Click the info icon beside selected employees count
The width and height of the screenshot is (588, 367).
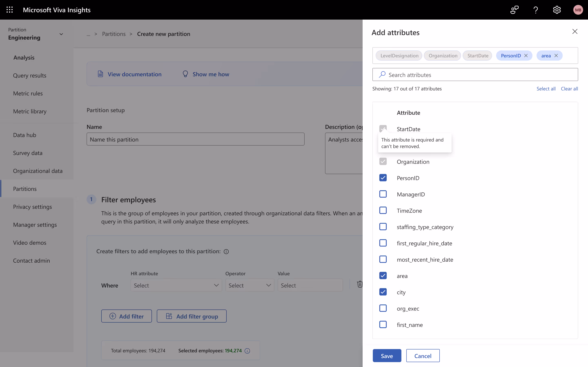[247, 351]
